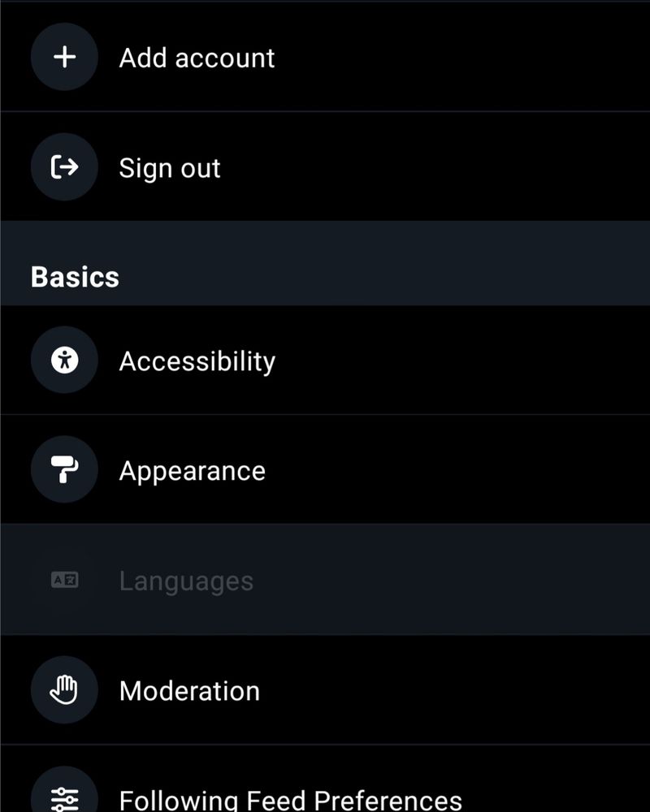Click the sign out arrow icon

pos(64,166)
